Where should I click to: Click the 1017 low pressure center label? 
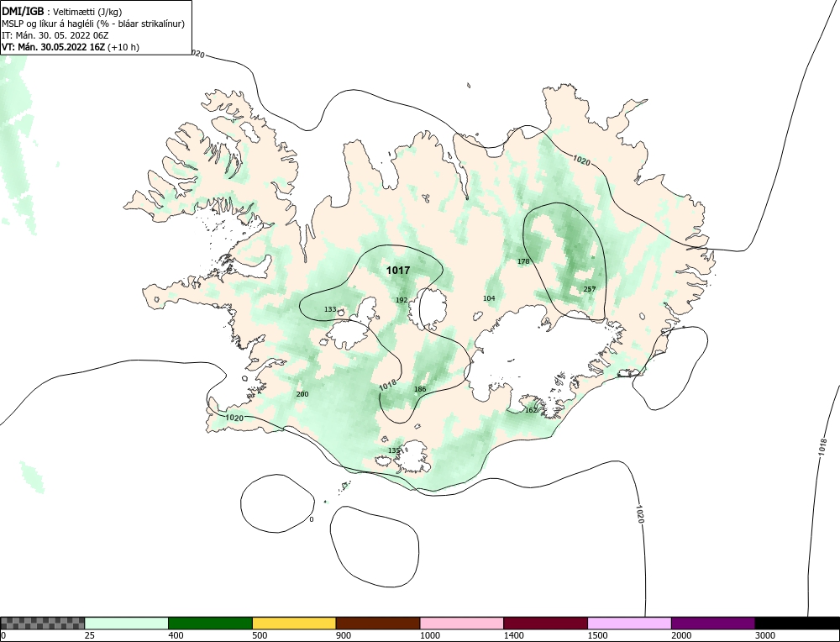tap(398, 271)
